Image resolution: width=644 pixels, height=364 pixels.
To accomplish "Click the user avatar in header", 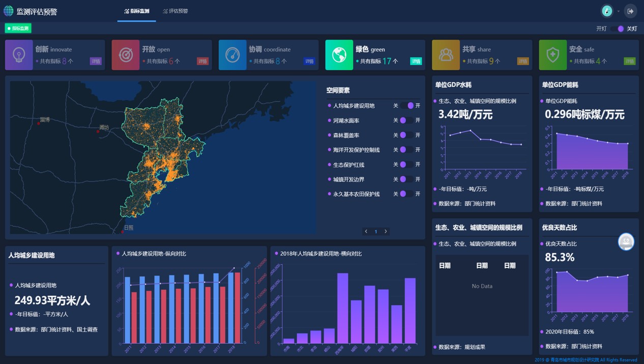I will click(x=607, y=11).
